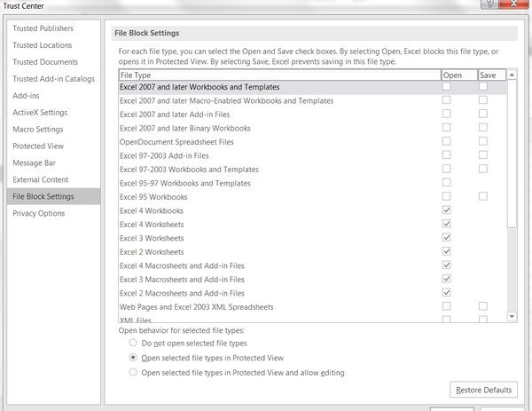Image resolution: width=532 pixels, height=411 pixels.
Task: Open the Trusted Publishers section
Action: point(43,28)
